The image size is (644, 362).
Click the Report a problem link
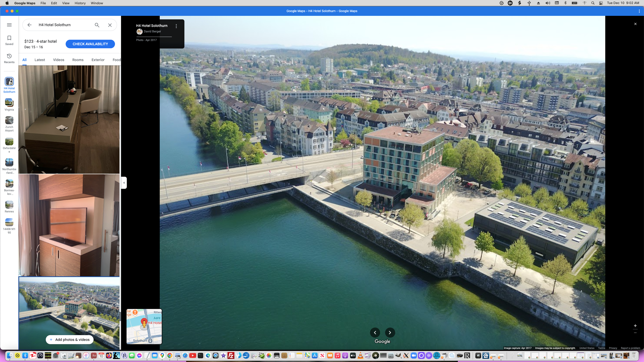[631, 348]
